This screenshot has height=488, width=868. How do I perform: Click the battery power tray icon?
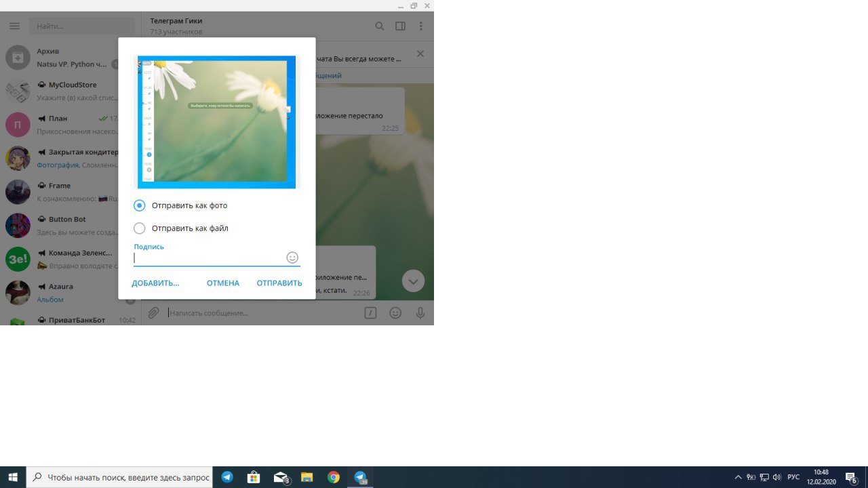tap(751, 477)
